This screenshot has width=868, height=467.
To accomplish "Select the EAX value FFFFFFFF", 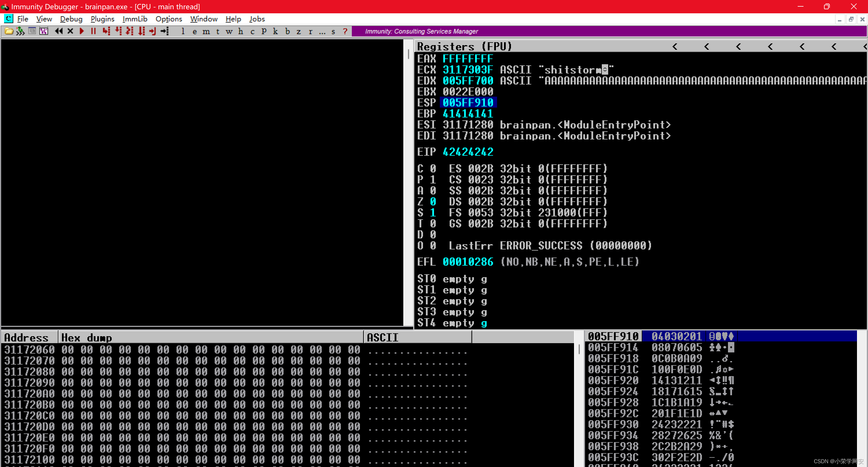I will pos(468,59).
